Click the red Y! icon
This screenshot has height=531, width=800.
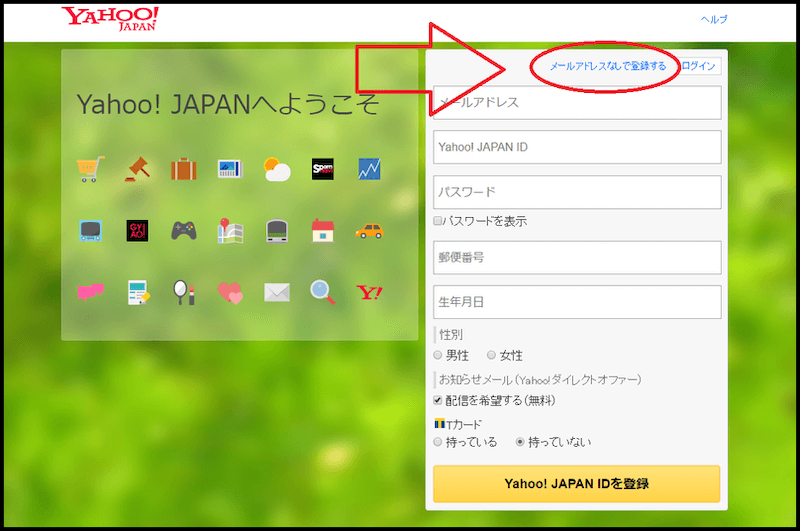pos(369,292)
